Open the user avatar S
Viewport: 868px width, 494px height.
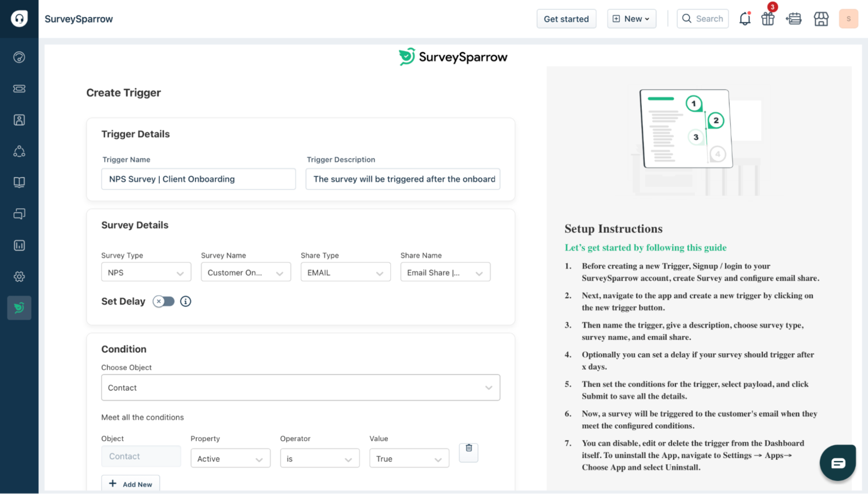tap(848, 19)
